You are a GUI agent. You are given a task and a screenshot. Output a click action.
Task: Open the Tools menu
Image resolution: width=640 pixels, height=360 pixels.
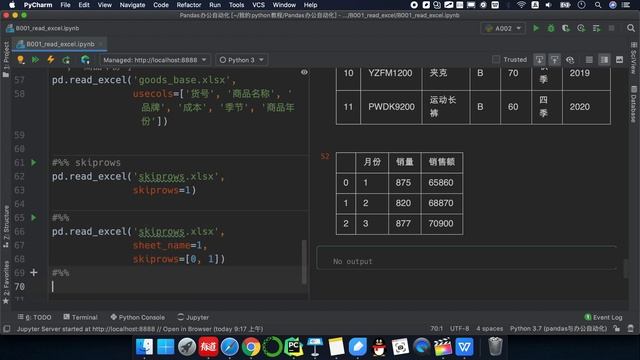tap(236, 5)
